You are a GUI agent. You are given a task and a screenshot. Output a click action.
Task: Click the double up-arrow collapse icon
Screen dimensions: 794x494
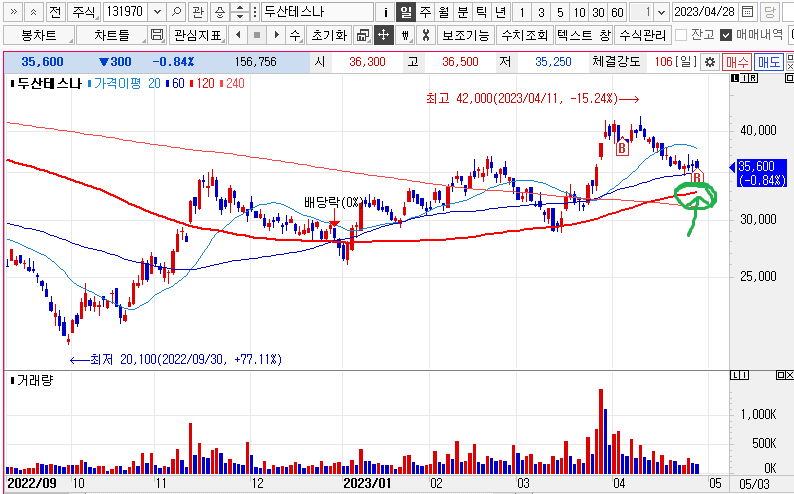pos(33,12)
